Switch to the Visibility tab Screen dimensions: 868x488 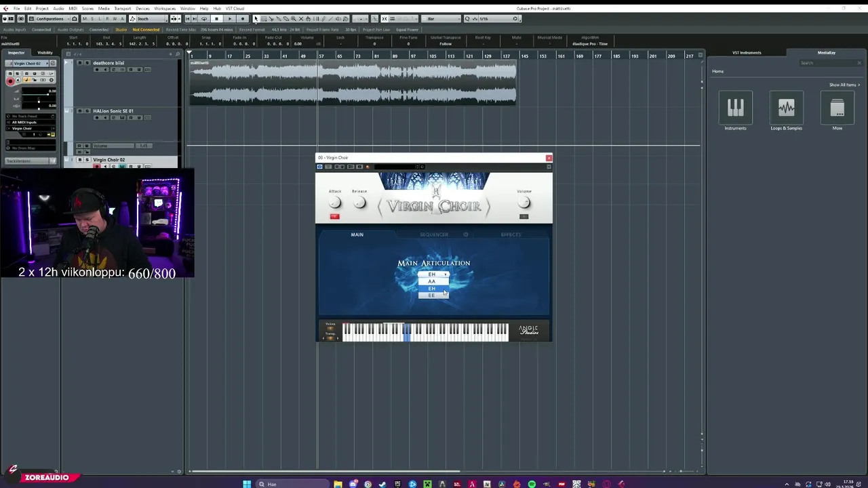[45, 53]
